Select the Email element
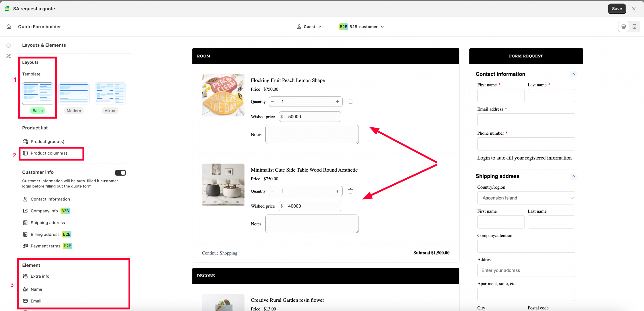644x311 pixels. click(36, 301)
